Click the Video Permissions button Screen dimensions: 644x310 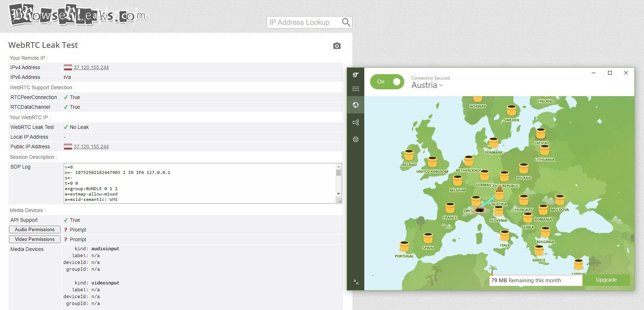click(x=35, y=239)
